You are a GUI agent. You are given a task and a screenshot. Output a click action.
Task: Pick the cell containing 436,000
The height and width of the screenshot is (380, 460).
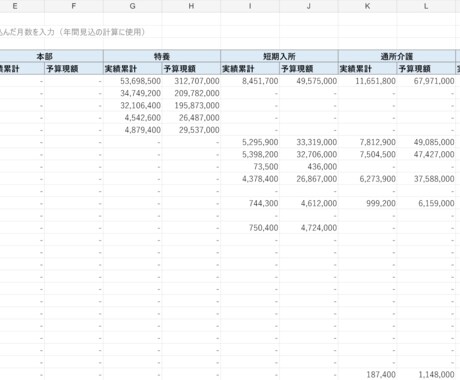(308, 167)
